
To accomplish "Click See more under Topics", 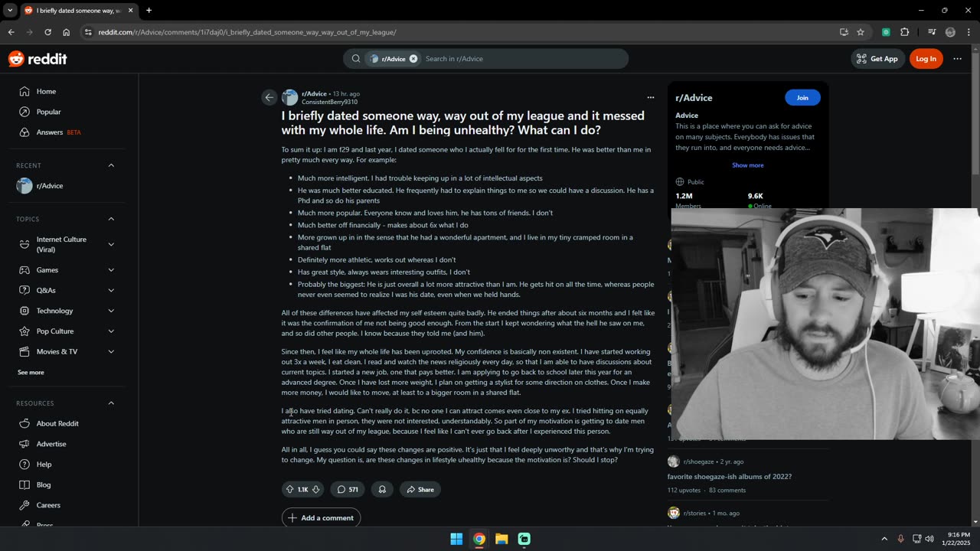I will pyautogui.click(x=31, y=372).
